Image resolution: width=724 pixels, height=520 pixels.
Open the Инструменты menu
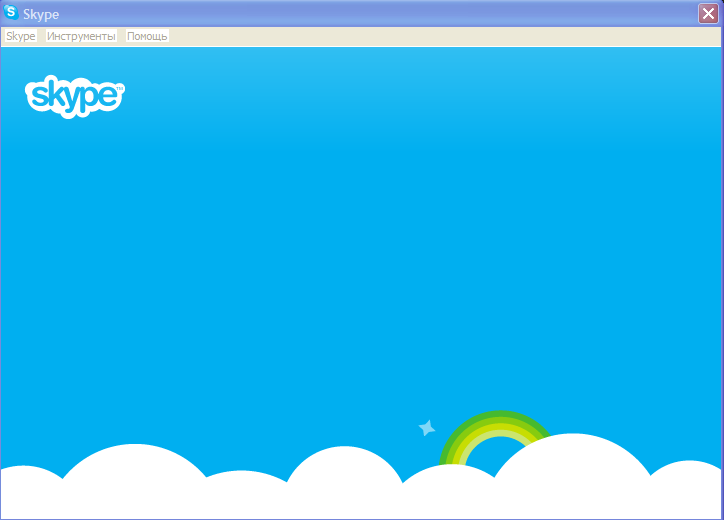tap(81, 36)
